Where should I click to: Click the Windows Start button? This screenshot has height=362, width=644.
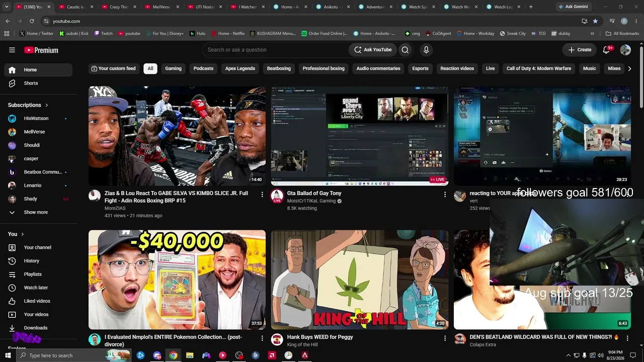(x=8, y=355)
